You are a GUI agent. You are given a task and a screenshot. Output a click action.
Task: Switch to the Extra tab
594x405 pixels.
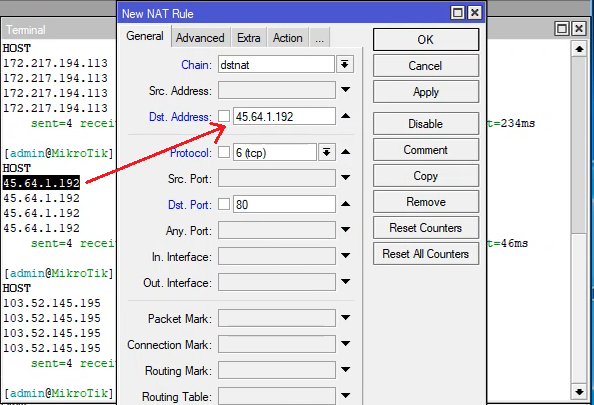[249, 38]
